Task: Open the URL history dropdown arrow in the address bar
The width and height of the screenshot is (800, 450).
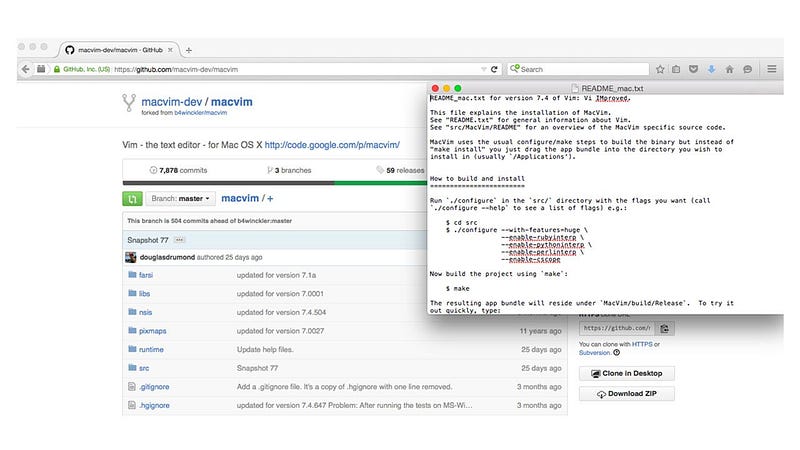Action: [483, 69]
